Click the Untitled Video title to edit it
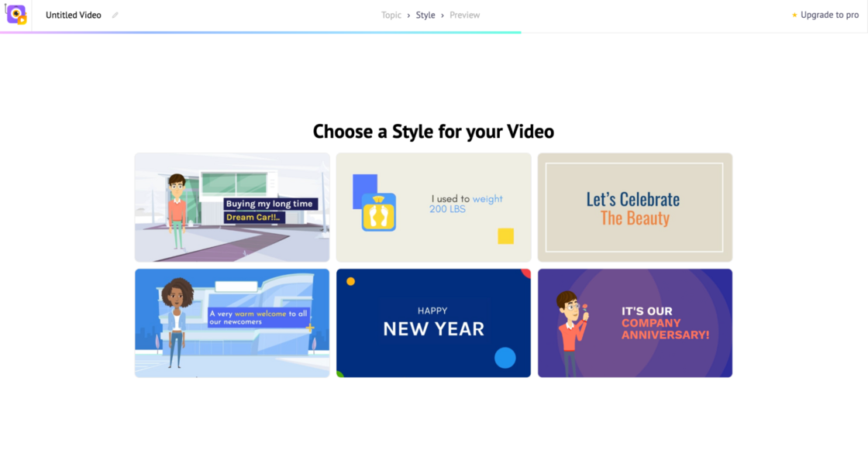The image size is (868, 460). tap(73, 15)
